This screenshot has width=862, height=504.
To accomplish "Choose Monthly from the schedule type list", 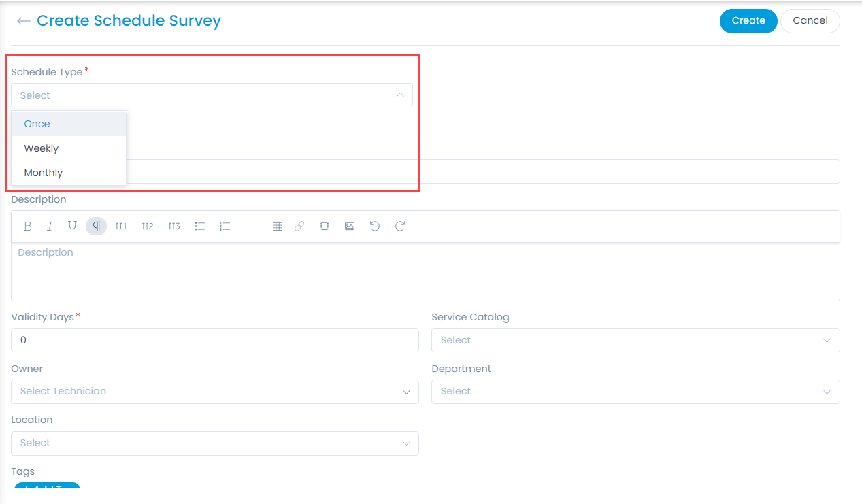I will click(x=44, y=173).
